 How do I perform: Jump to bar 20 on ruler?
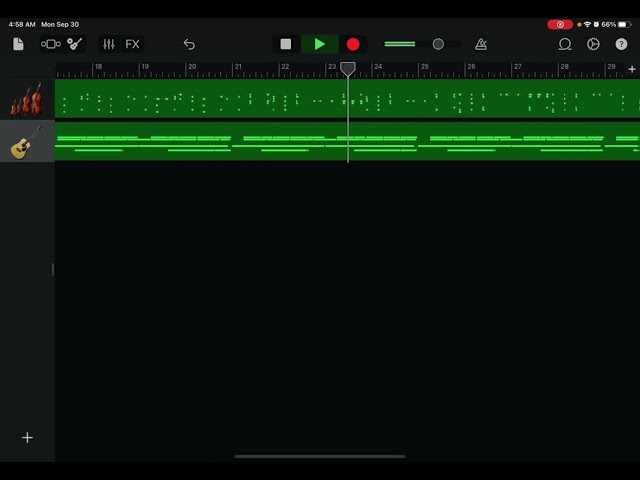pyautogui.click(x=192, y=67)
